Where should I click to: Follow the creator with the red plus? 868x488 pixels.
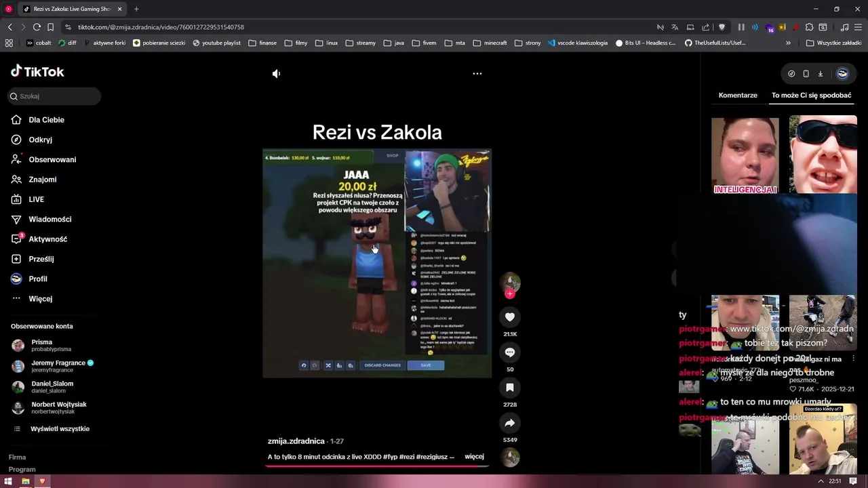(510, 293)
